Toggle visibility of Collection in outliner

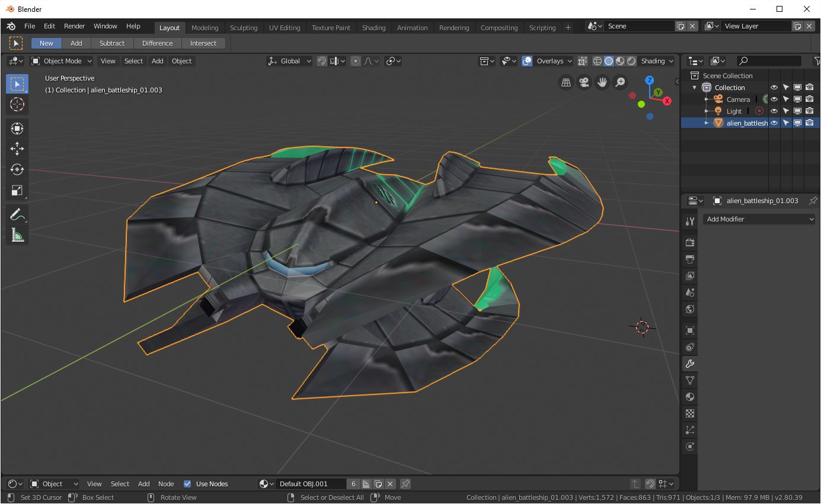point(774,88)
